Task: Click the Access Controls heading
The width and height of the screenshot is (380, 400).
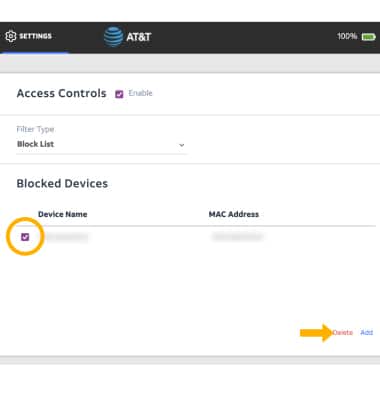Action: pos(62,93)
